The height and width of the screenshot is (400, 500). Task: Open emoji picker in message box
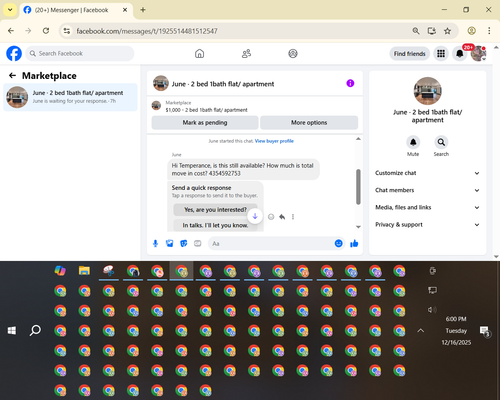coord(338,244)
